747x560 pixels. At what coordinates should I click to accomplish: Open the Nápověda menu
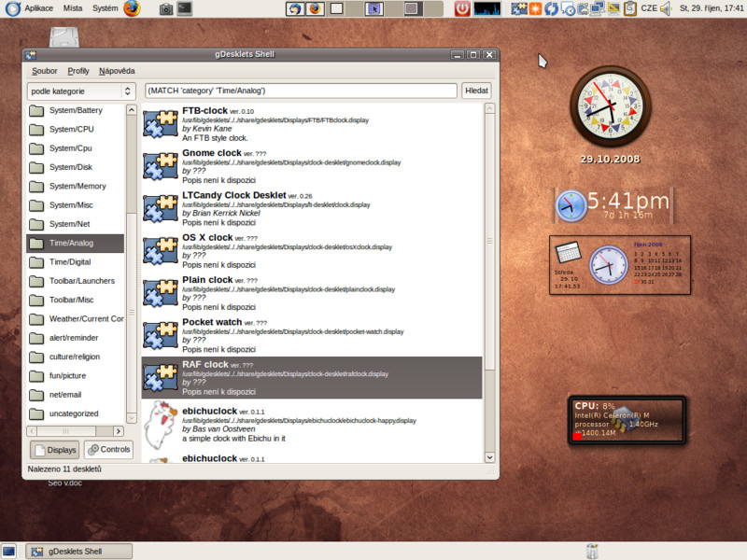pyautogui.click(x=117, y=71)
